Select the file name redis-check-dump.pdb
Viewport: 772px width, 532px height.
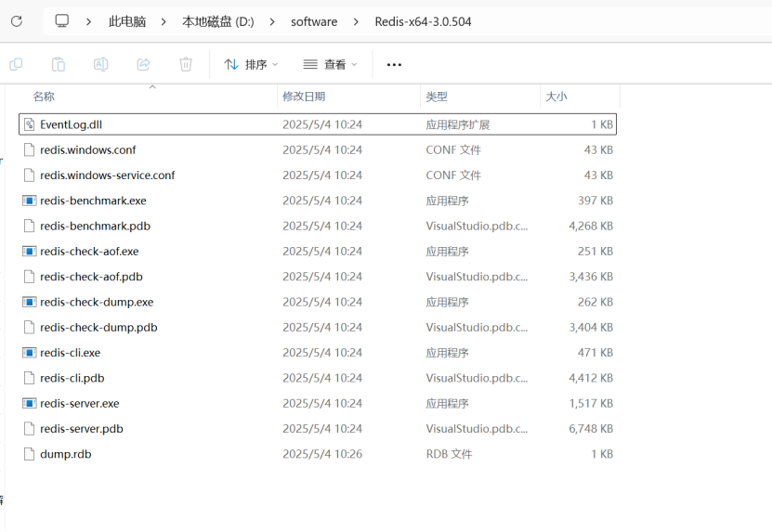(x=98, y=327)
